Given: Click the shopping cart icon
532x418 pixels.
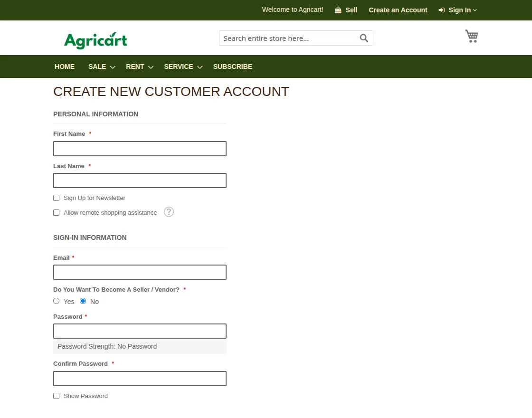Looking at the screenshot, I should tap(471, 36).
